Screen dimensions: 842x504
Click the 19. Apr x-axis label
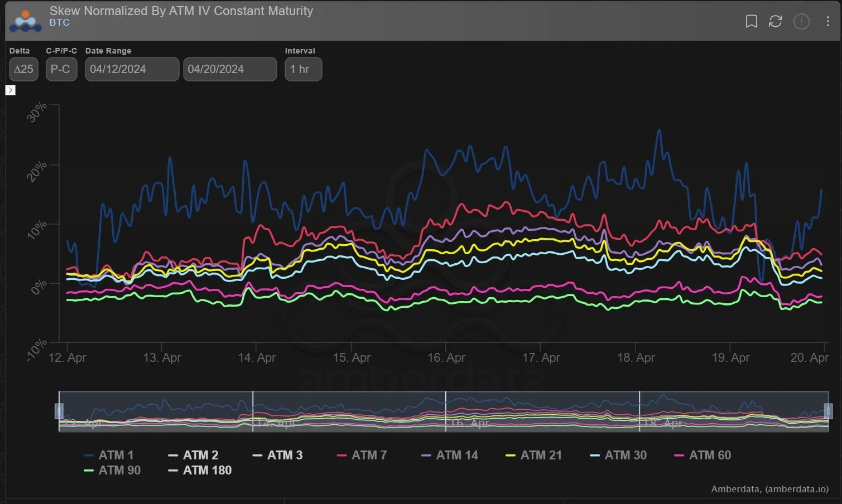pyautogui.click(x=730, y=357)
